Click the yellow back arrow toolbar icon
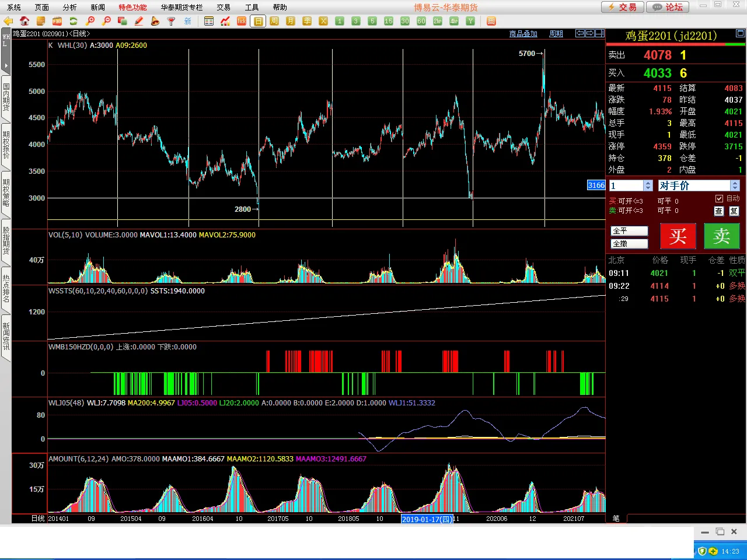Viewport: 747px width, 560px height. coord(8,21)
